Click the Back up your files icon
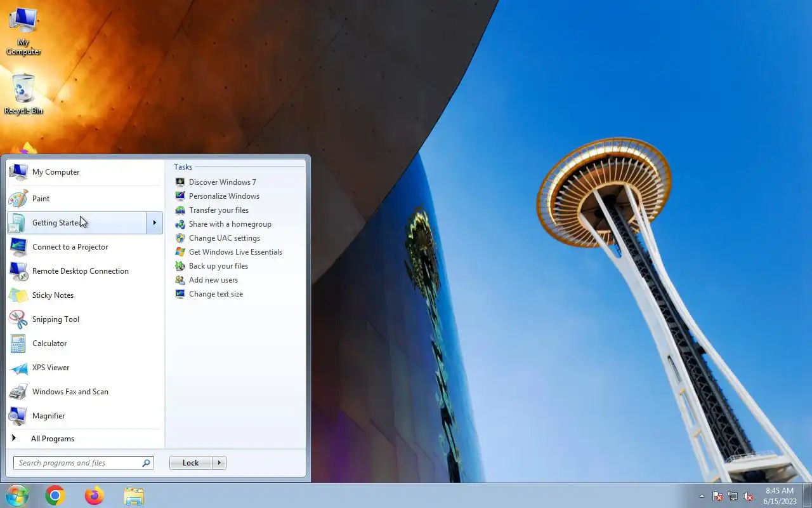 (180, 266)
